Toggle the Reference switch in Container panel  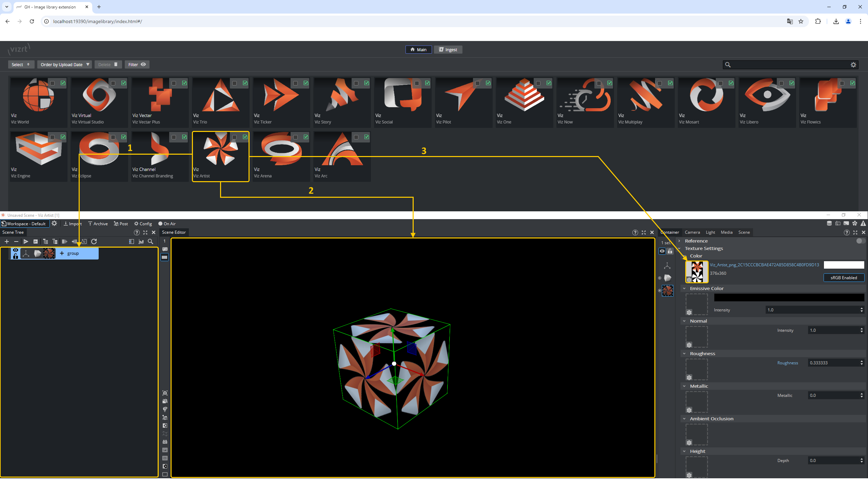click(x=860, y=241)
